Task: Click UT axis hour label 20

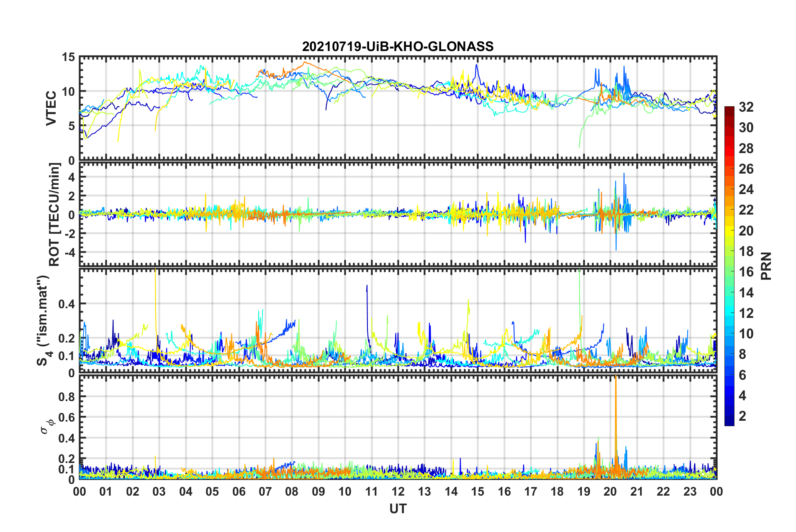Action: pyautogui.click(x=611, y=492)
